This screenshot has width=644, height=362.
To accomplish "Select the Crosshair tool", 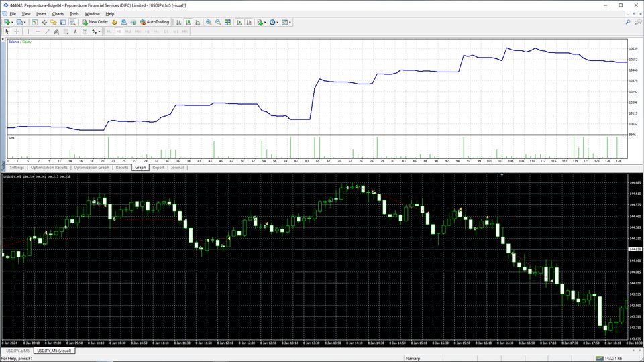I will pos(17,32).
